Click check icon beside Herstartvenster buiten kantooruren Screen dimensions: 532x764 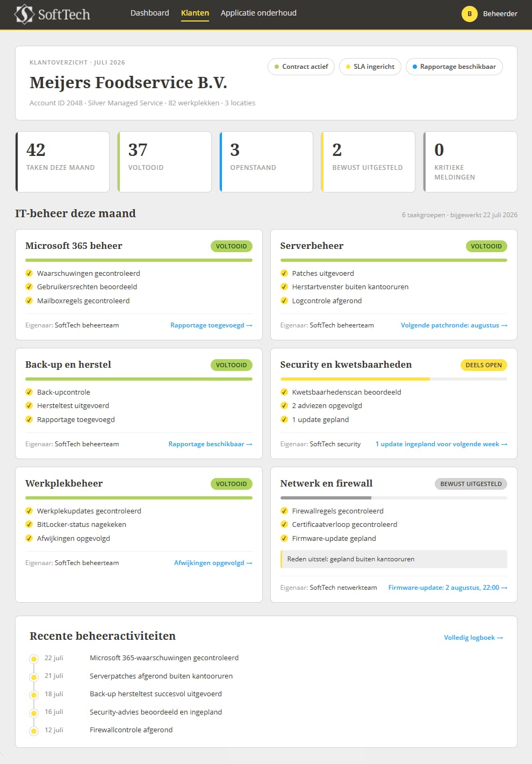click(x=284, y=287)
